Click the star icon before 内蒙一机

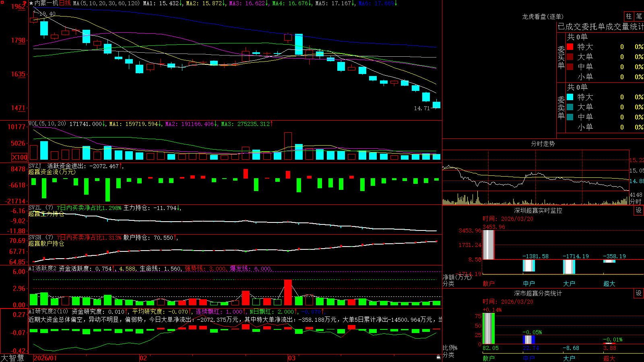pyautogui.click(x=31, y=3)
